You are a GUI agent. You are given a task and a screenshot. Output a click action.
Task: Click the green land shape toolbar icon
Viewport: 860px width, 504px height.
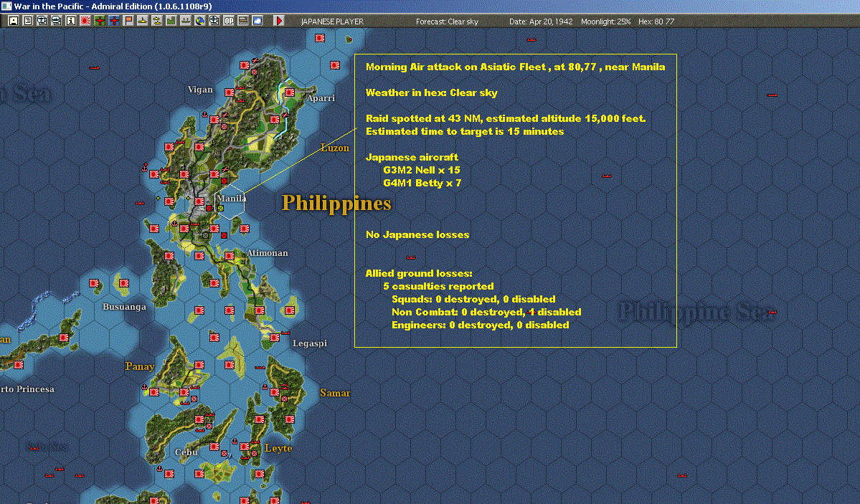point(171,21)
